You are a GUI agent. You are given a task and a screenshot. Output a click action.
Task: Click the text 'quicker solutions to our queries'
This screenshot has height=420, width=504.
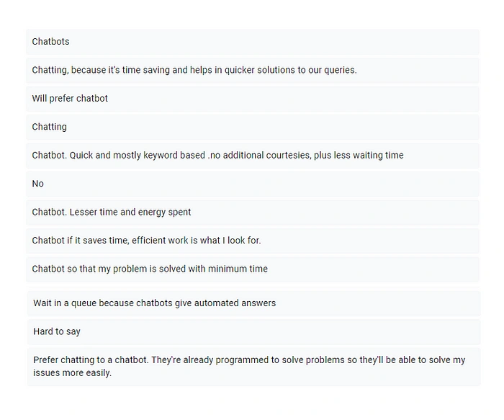291,70
